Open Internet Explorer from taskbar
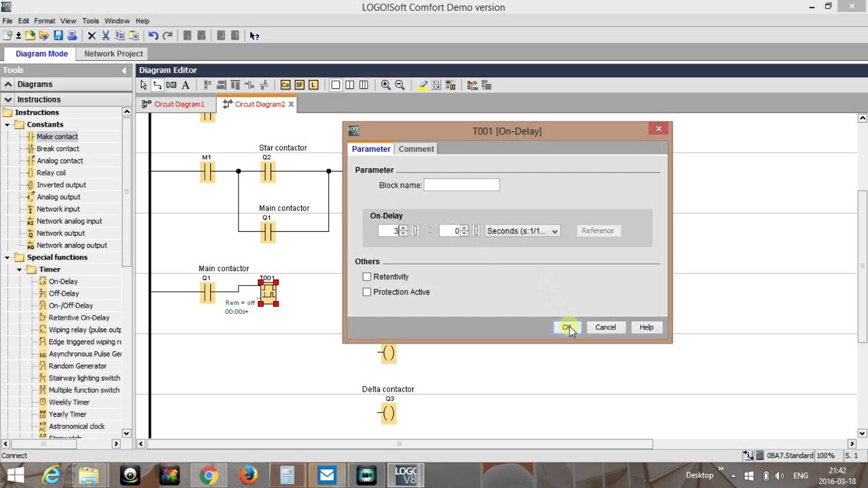Viewport: 868px width, 488px height. click(x=52, y=475)
